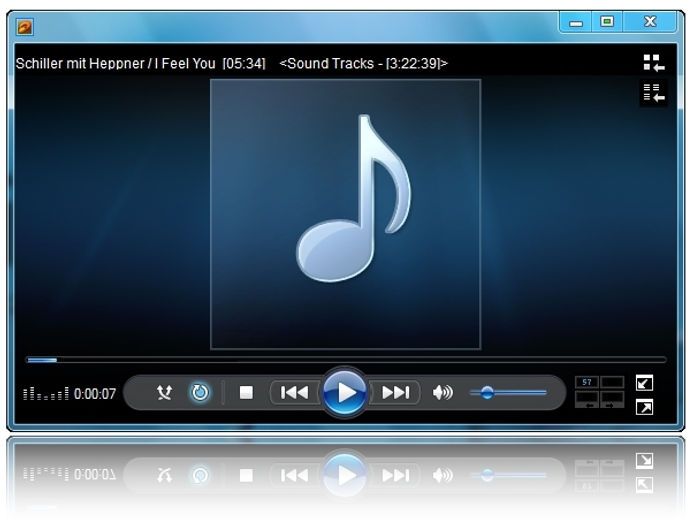Click the track title Schiller mit Heppner / I Feel You

coord(115,64)
